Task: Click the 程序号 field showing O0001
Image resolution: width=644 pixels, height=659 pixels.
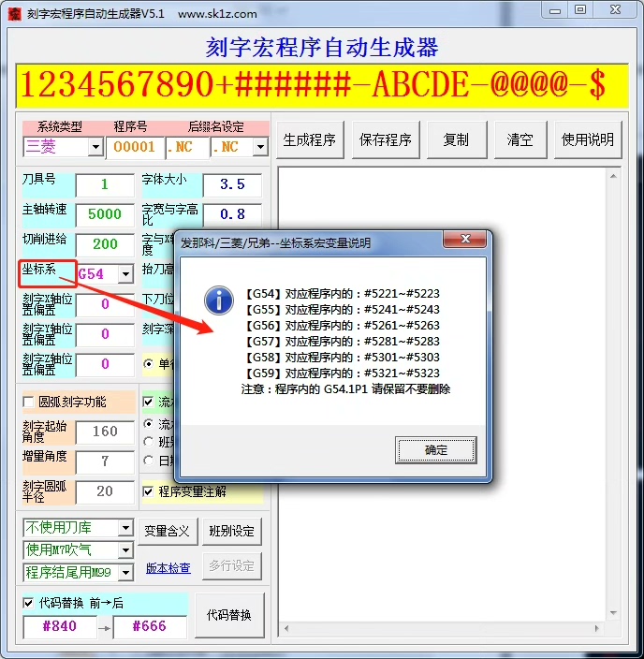Action: pos(136,148)
